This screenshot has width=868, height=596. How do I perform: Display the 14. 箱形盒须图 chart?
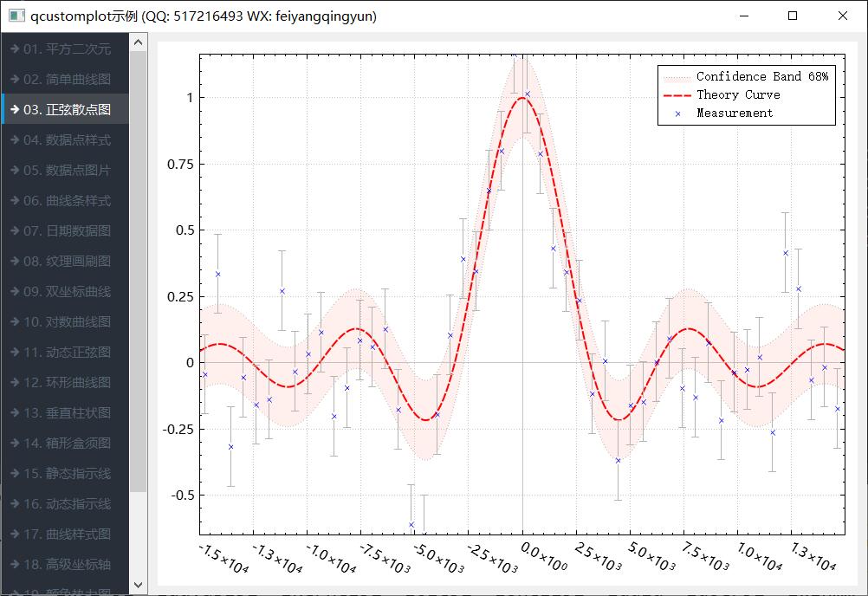[67, 444]
